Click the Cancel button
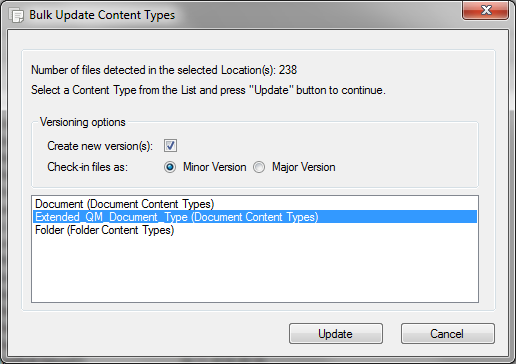Screen dimensions: 516x364 448,333
